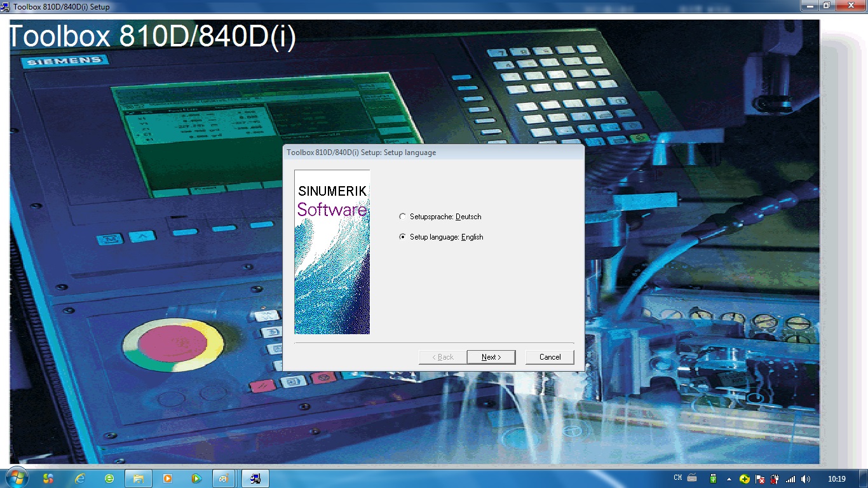Click the SINUMERIK Software banner image
The image size is (868, 488).
332,252
